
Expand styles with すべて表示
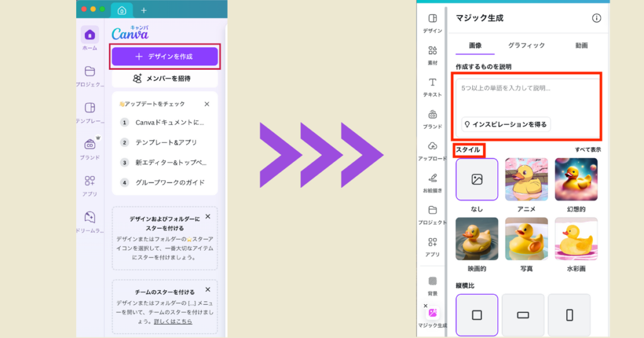tap(587, 150)
